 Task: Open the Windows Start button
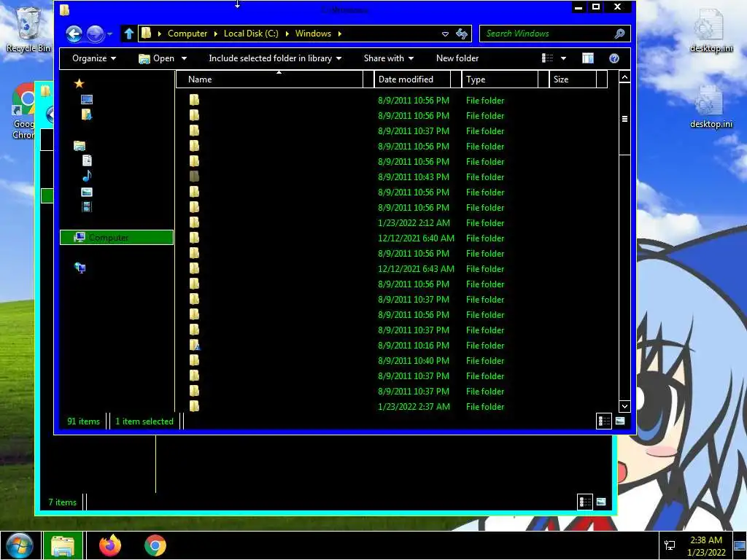[20, 545]
